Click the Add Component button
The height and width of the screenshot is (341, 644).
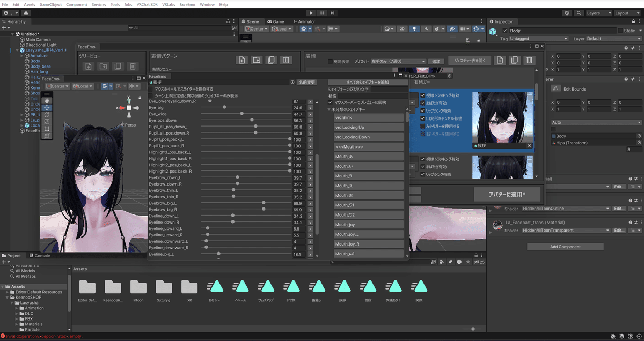pyautogui.click(x=565, y=247)
